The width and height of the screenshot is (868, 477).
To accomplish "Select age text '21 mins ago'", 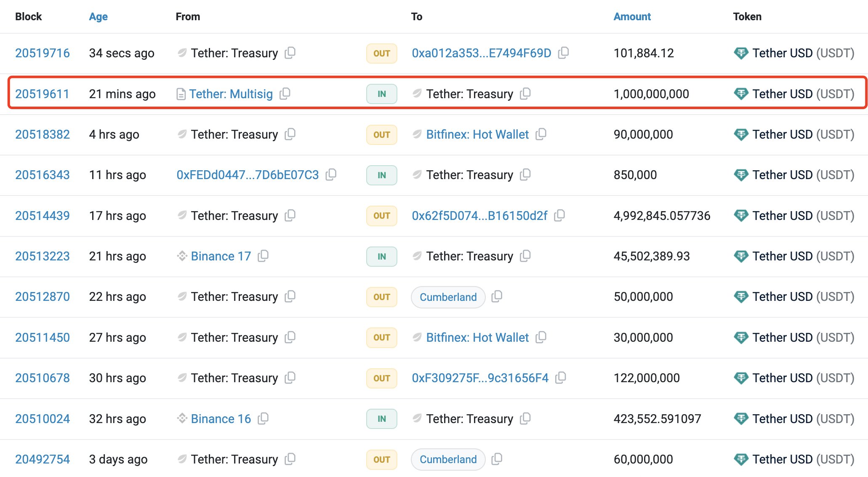I will click(122, 94).
